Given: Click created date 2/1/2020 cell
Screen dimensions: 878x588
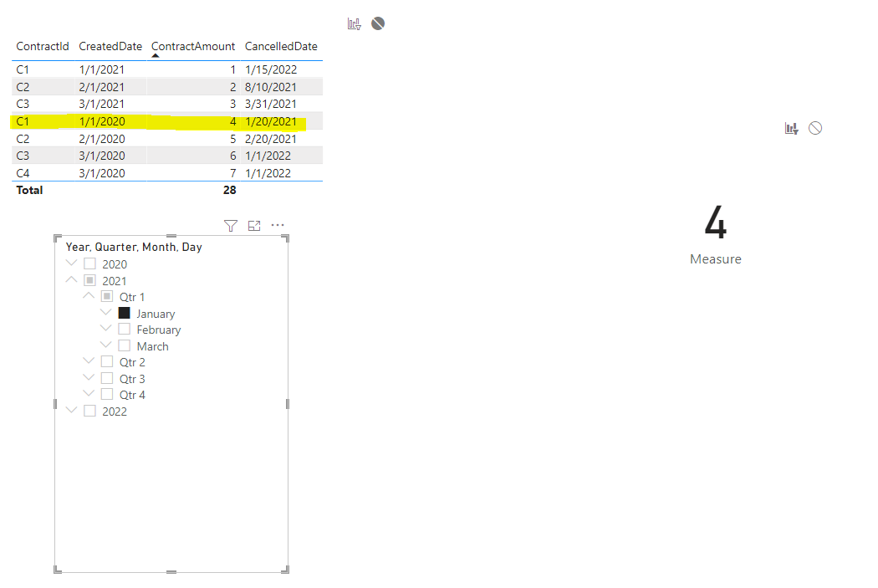Looking at the screenshot, I should pyautogui.click(x=102, y=139).
